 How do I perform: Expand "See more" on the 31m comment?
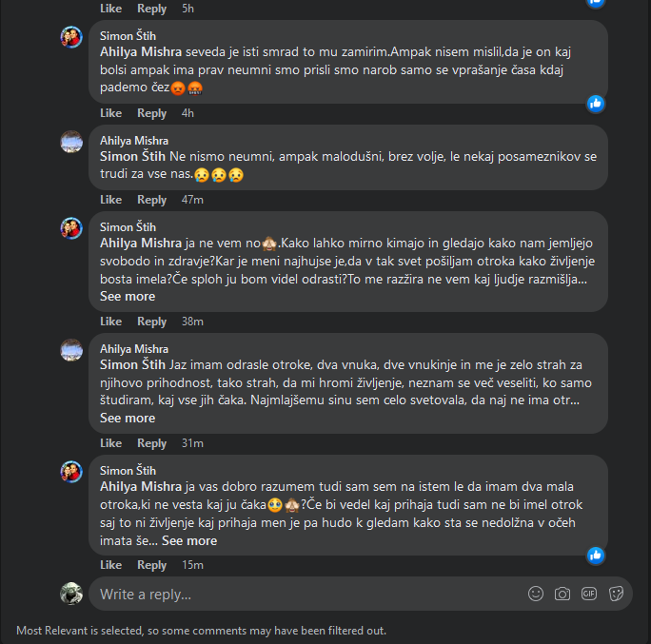(128, 418)
